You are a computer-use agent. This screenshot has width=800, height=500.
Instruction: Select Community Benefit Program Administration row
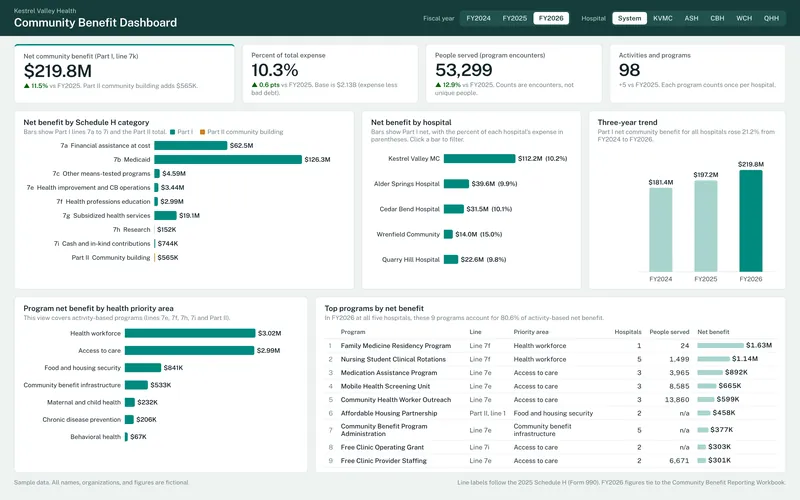coord(550,430)
